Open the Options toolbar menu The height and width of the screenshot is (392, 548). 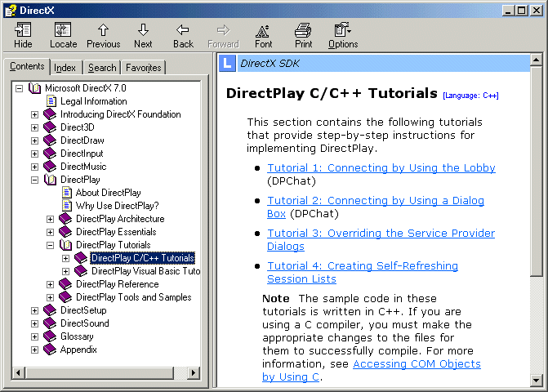[342, 31]
